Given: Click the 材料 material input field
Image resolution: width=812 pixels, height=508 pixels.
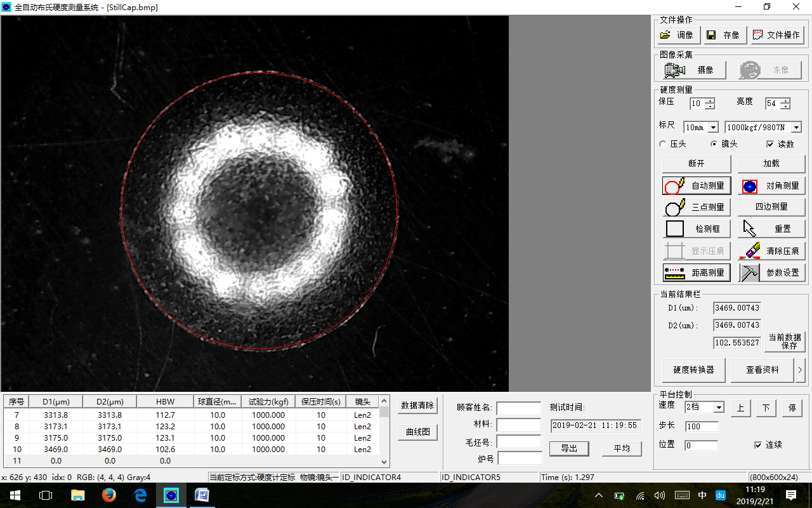Looking at the screenshot, I should coord(518,424).
